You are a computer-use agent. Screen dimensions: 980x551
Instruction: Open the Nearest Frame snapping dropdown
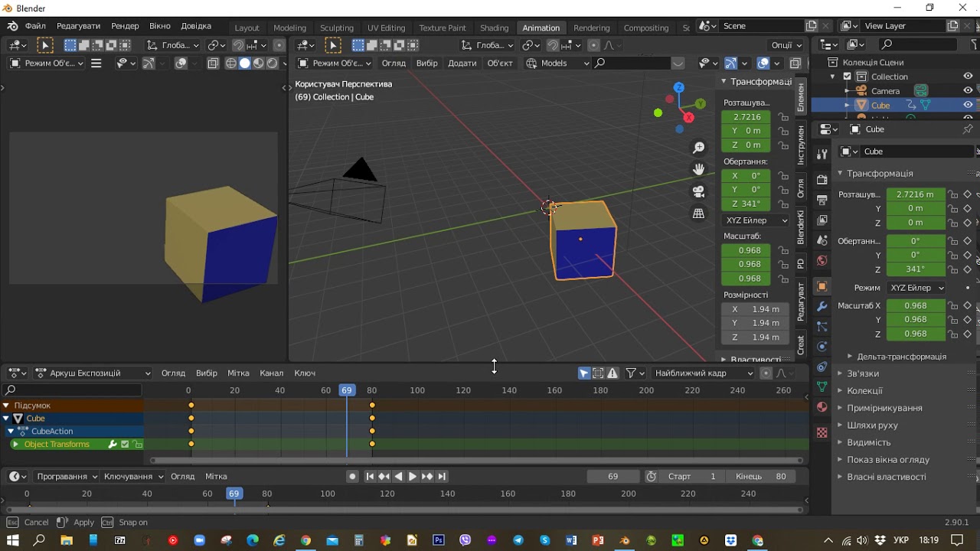pyautogui.click(x=703, y=373)
